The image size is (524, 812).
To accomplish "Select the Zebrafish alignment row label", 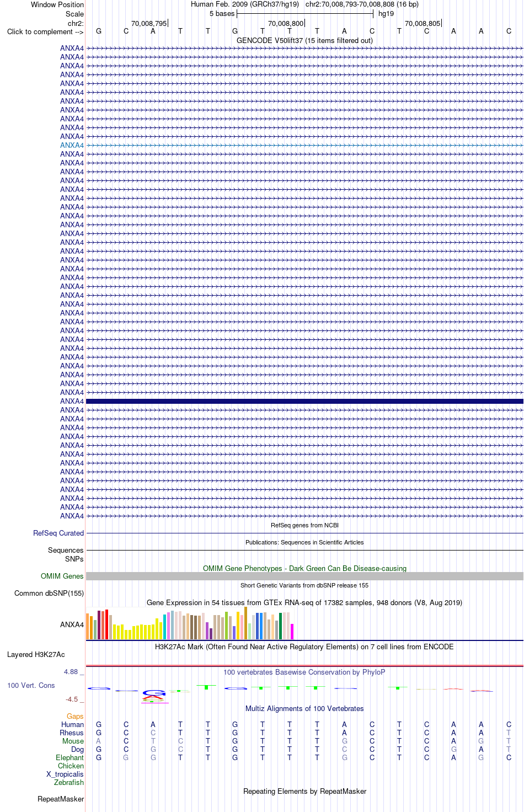I will coord(69,782).
